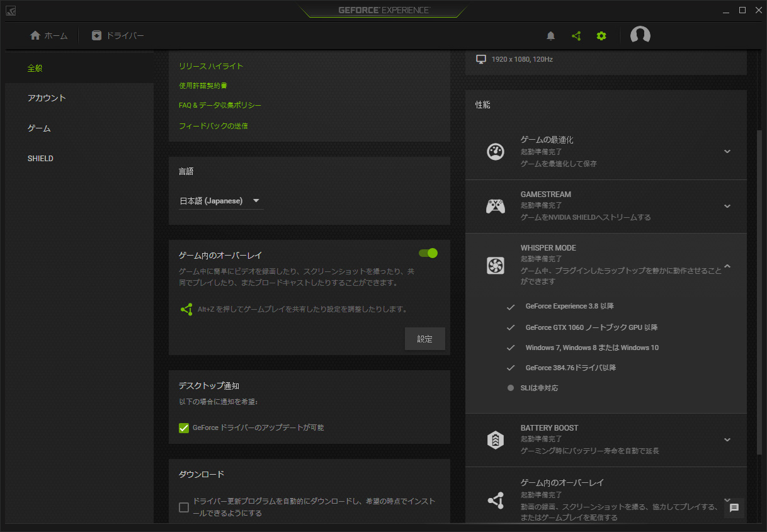Expand the BATTERY BOOST section chevron

click(727, 439)
